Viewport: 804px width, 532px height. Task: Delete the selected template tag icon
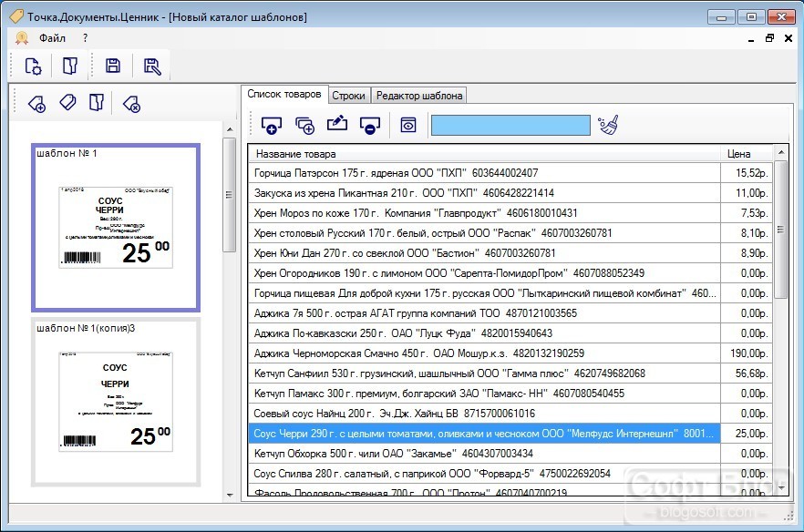pyautogui.click(x=132, y=104)
